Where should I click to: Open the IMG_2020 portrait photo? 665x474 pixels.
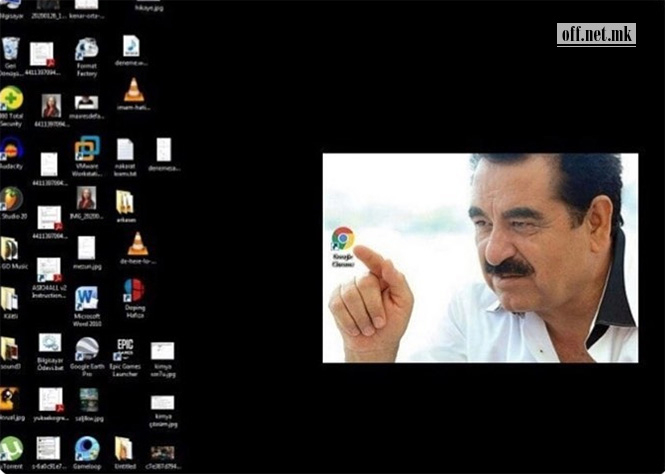coord(87,198)
